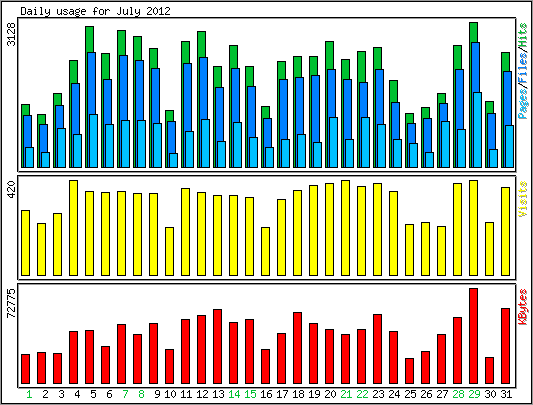Screen dimensions: 533x405
Task: Select day label 27 on the x-axis
Action: 442,394
